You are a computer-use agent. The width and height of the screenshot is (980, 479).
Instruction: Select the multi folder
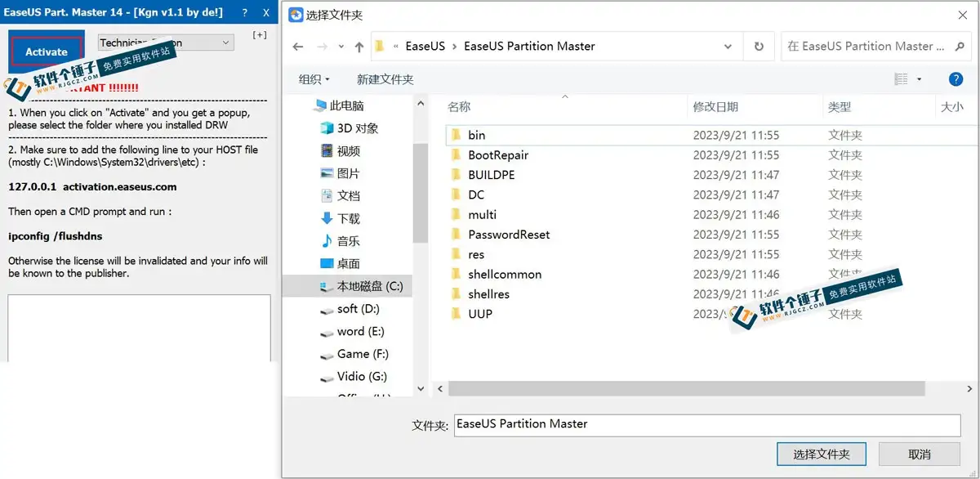(x=483, y=215)
